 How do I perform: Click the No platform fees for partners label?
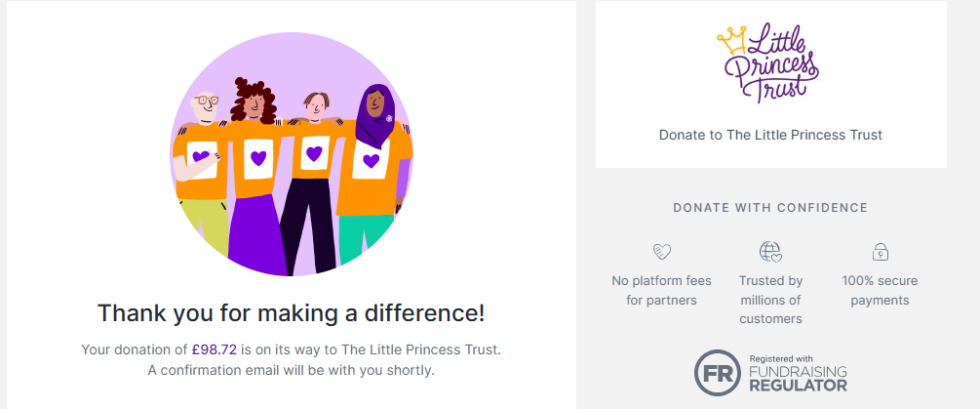click(x=661, y=290)
